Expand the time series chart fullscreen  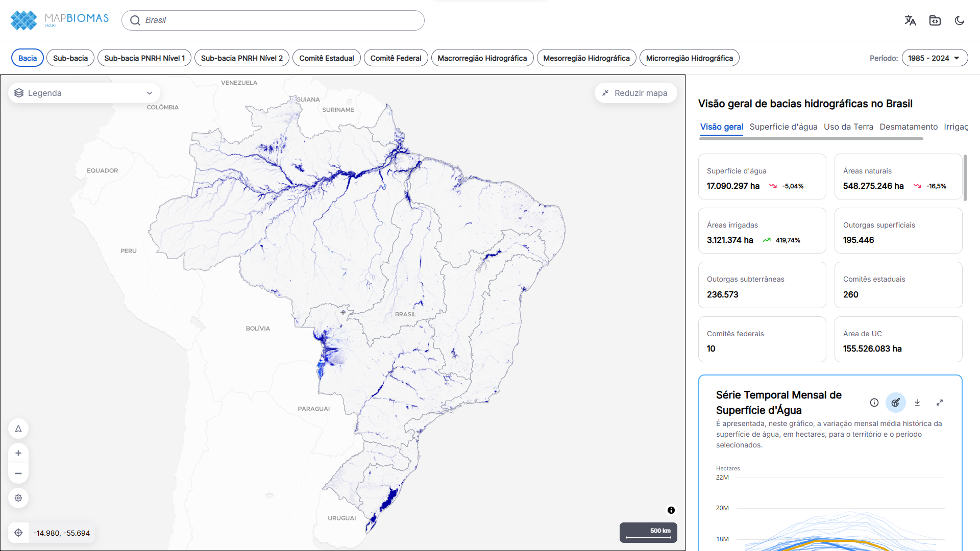(x=939, y=403)
